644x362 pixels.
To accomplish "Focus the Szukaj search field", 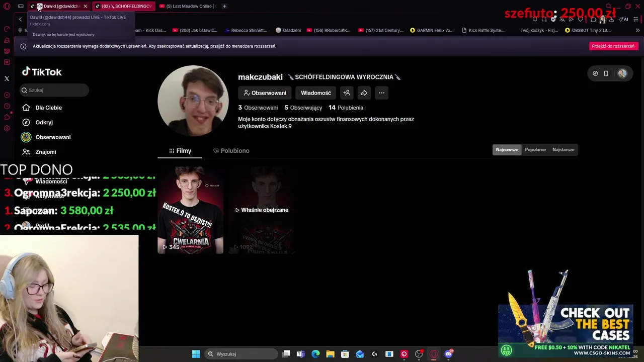I will click(54, 90).
